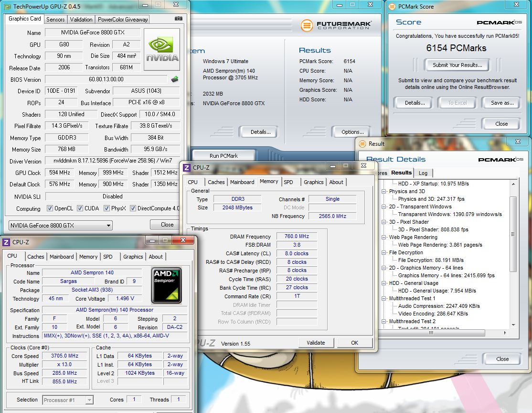Click the CPU-Z Z icon in the Memory window title bar
Image resolution: width=532 pixels, height=413 pixels.
187,168
